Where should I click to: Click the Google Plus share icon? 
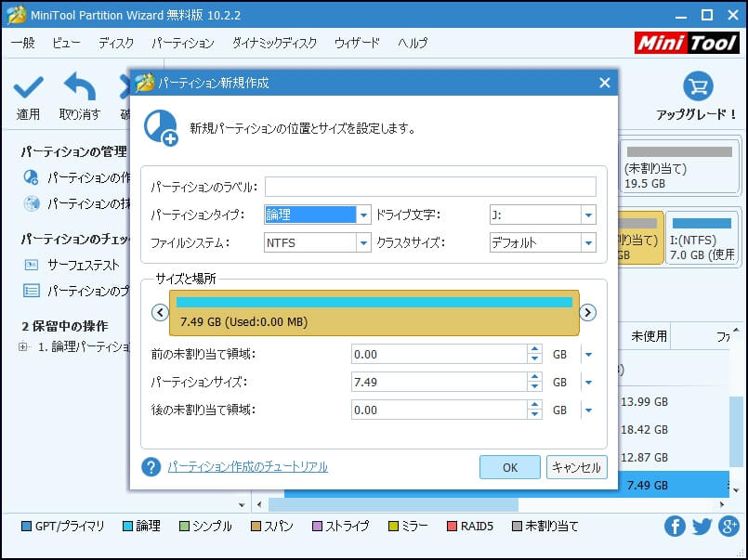click(728, 527)
